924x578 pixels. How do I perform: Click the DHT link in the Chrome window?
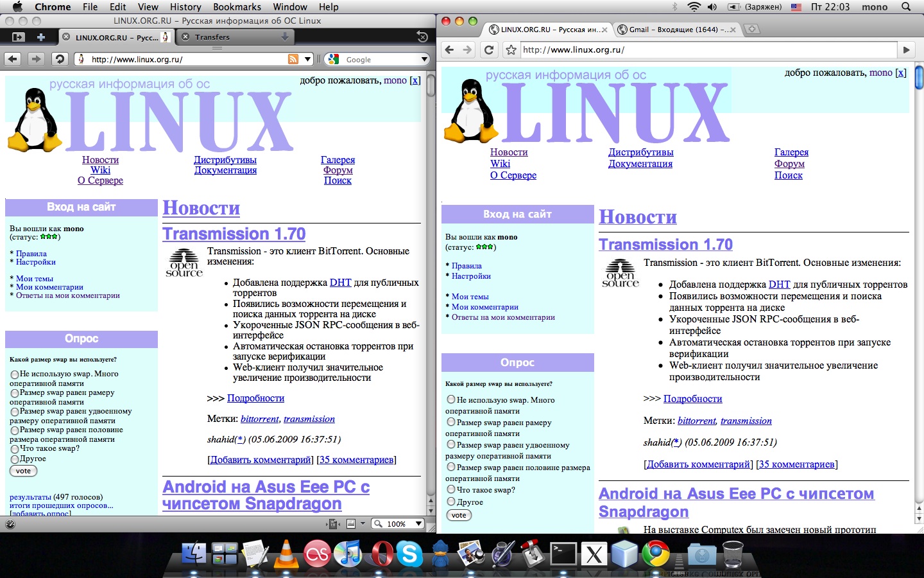779,285
